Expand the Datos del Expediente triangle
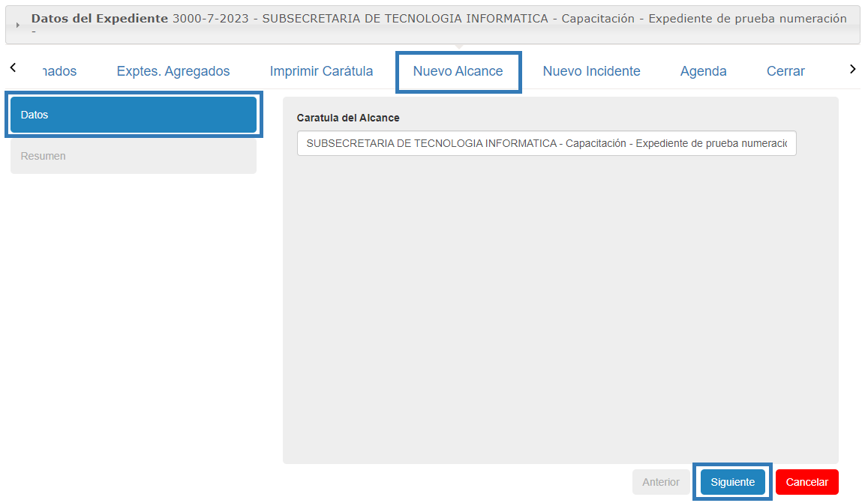Viewport: 868px width, 503px height. 18,25
